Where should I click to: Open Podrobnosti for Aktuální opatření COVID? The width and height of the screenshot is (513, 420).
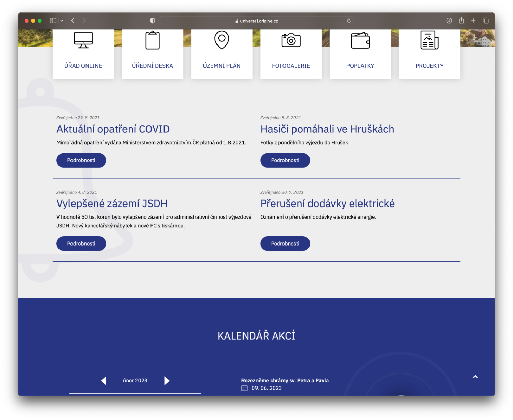81,160
